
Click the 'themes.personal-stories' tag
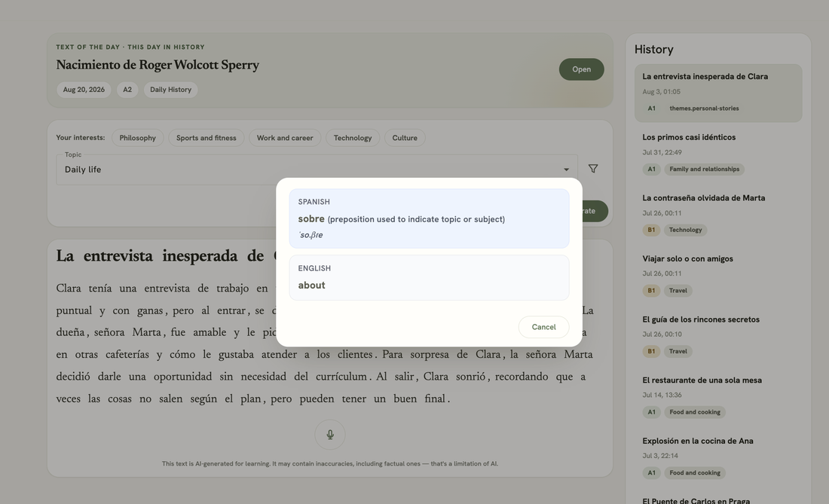point(704,108)
